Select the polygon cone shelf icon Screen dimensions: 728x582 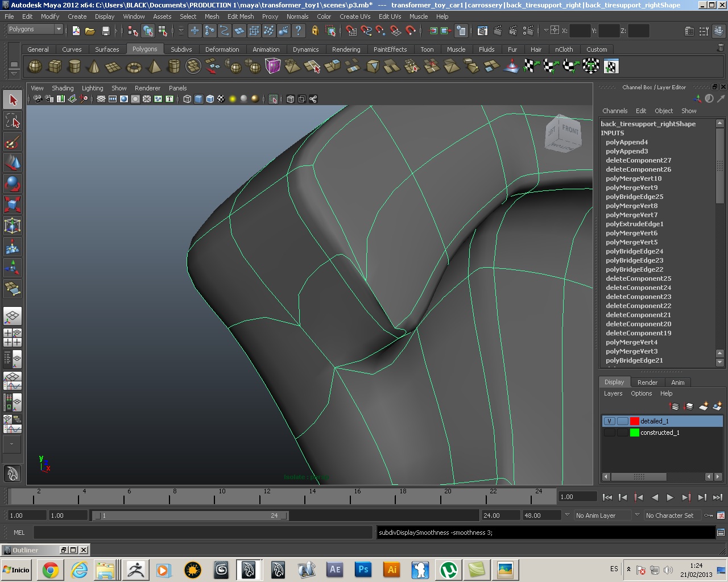pos(94,67)
